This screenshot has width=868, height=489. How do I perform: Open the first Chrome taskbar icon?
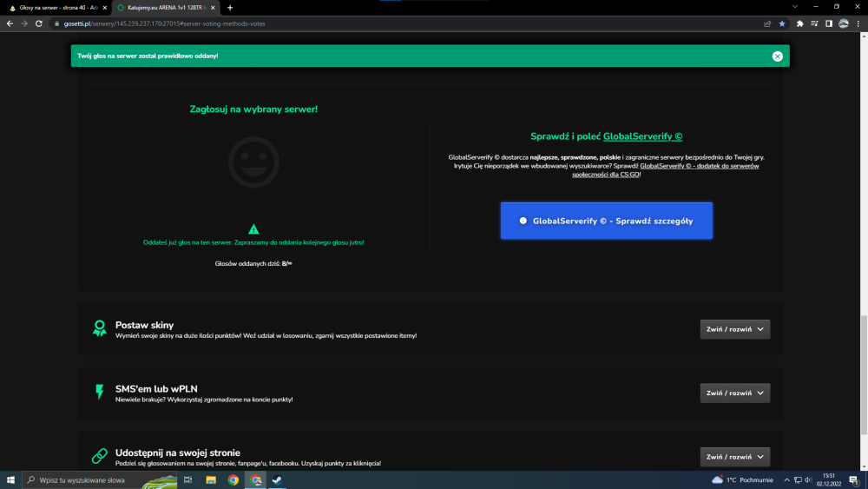pyautogui.click(x=233, y=480)
